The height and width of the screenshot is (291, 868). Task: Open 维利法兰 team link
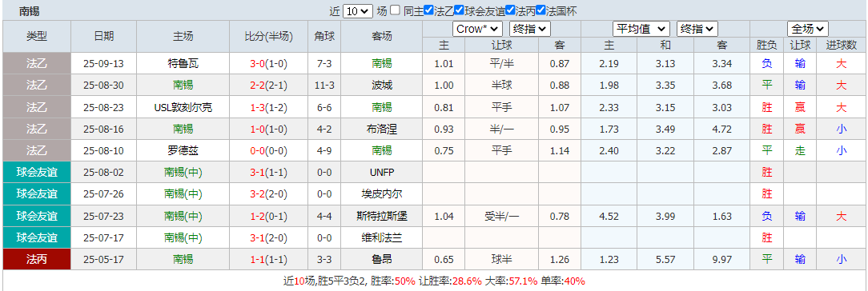382,237
